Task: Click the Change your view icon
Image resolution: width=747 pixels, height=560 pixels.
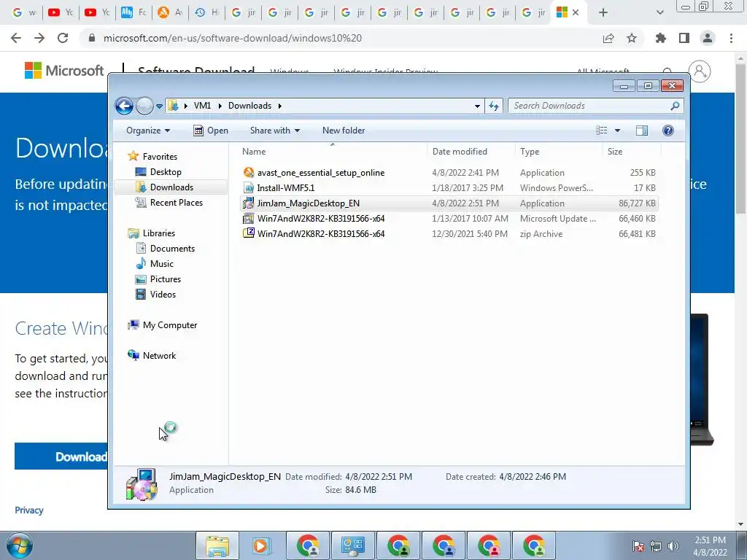Action: point(602,131)
